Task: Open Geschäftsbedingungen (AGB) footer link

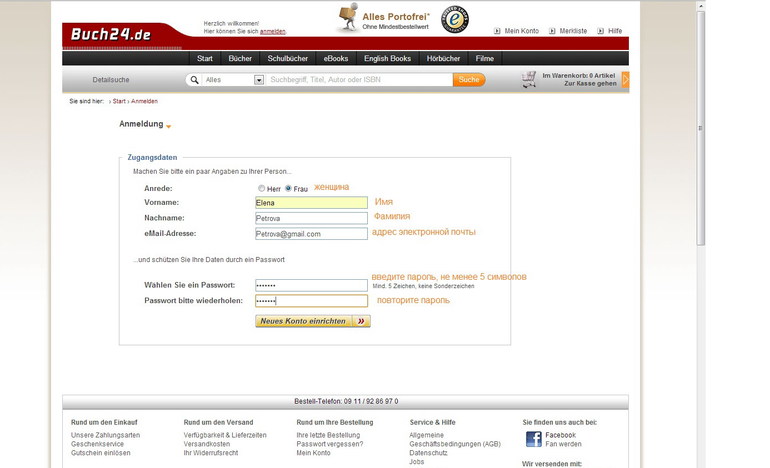Action: pos(455,444)
